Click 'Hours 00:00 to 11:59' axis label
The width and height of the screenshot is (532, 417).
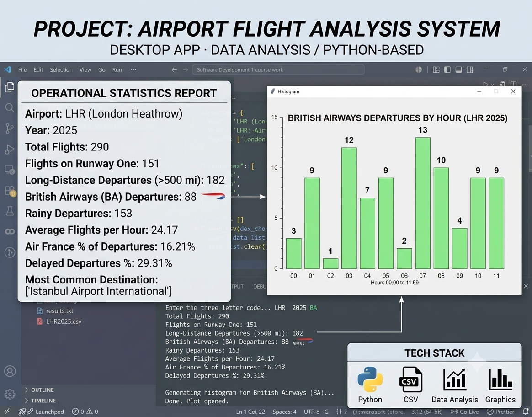(x=394, y=283)
